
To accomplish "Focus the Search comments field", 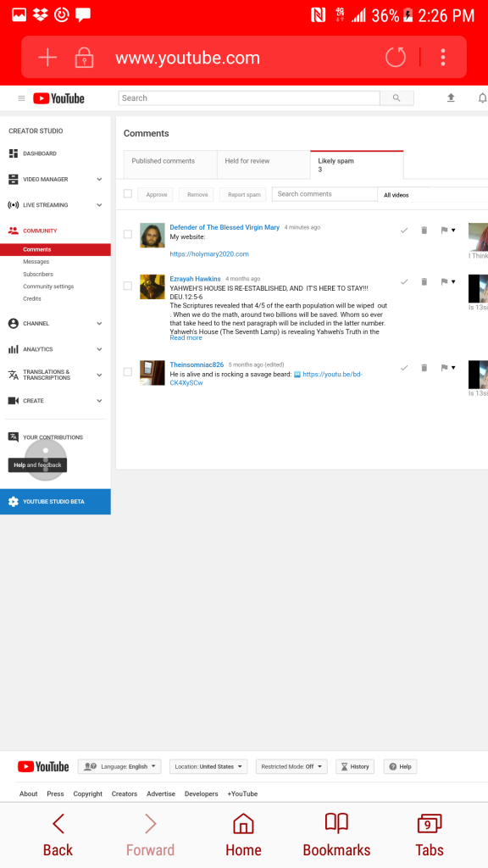I will (x=324, y=194).
